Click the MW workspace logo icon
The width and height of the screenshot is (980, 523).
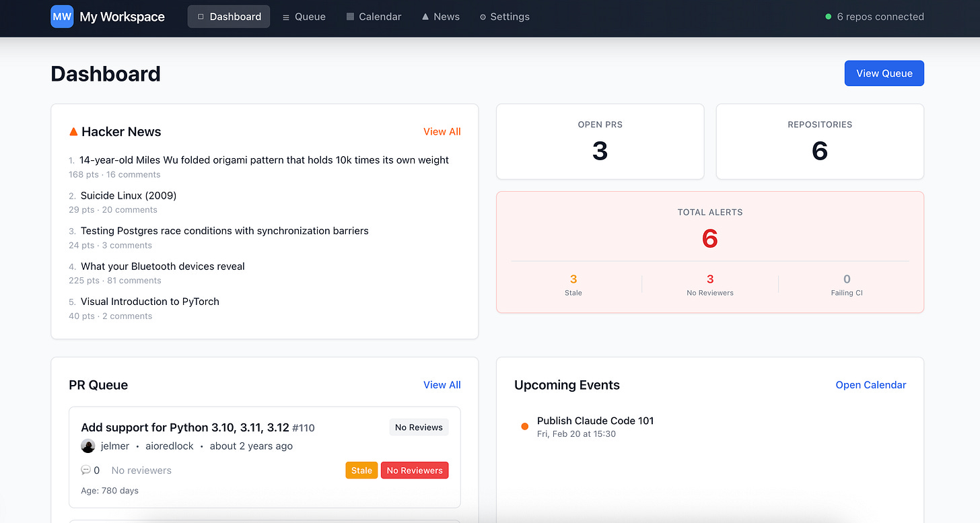[61, 16]
